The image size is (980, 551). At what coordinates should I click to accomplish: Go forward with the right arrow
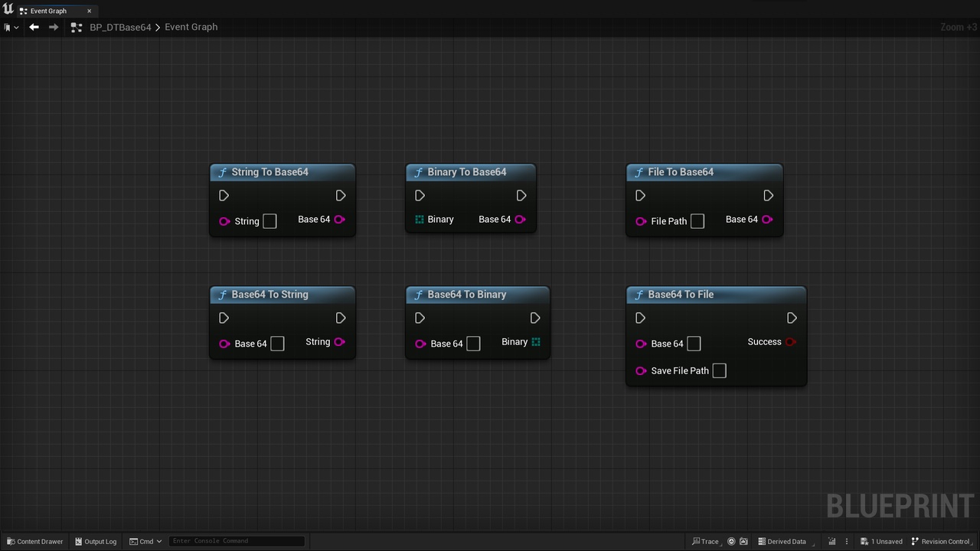coord(53,27)
